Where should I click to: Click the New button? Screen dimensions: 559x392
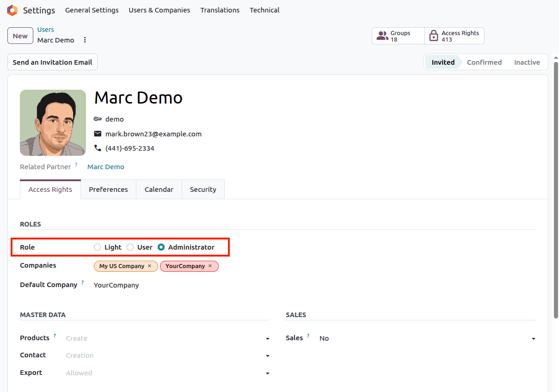click(x=20, y=36)
